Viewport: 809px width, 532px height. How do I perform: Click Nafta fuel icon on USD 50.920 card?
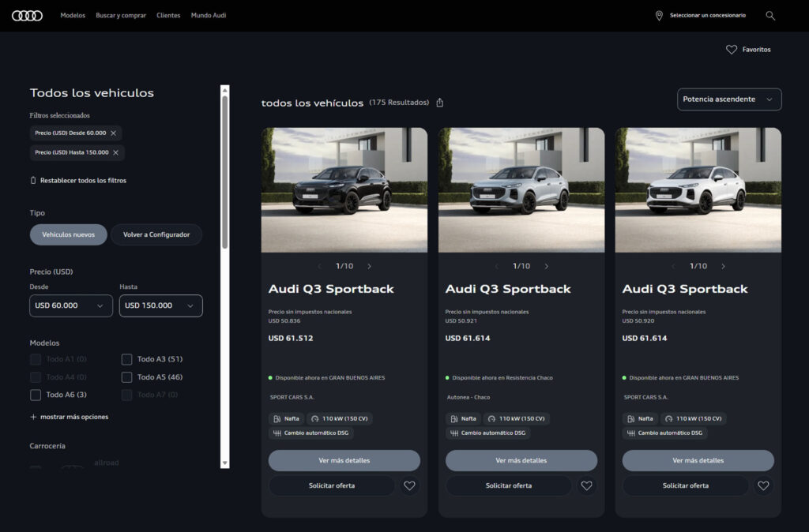631,419
